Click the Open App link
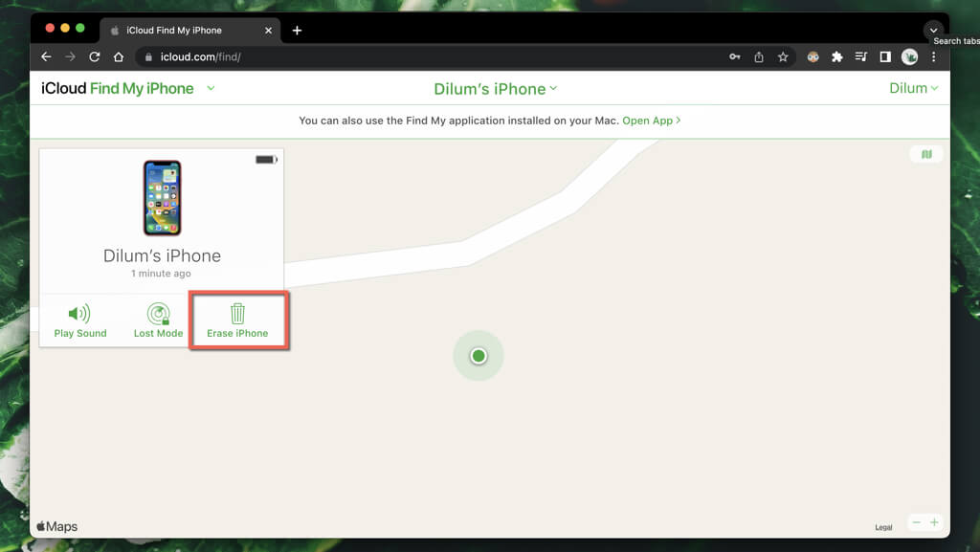This screenshot has height=552, width=980. 651,121
